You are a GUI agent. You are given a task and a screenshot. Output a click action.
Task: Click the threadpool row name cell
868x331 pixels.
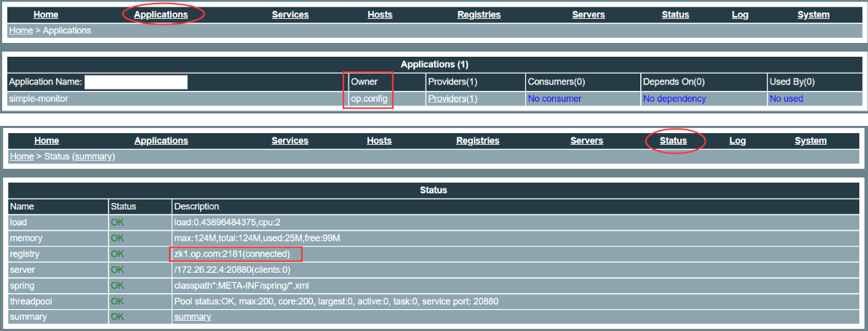[58, 301]
